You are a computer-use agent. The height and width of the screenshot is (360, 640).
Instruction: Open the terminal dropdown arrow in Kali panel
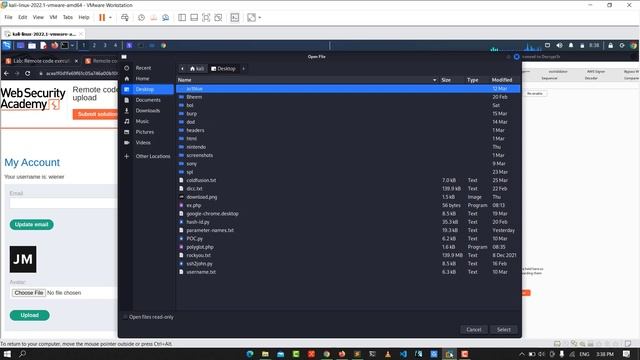tap(72, 45)
